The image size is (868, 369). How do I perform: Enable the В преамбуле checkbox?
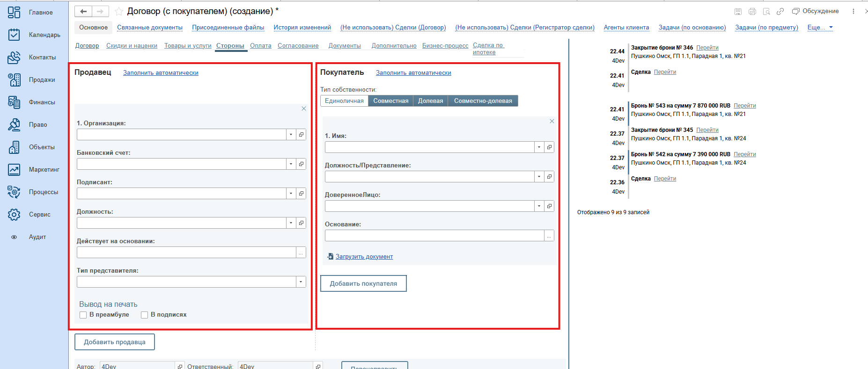pos(83,315)
